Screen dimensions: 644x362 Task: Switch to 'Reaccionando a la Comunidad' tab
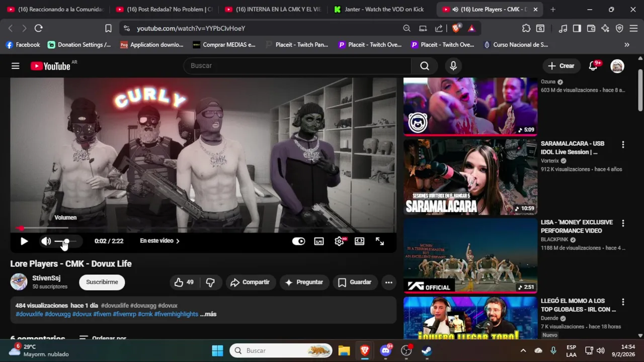(x=55, y=9)
